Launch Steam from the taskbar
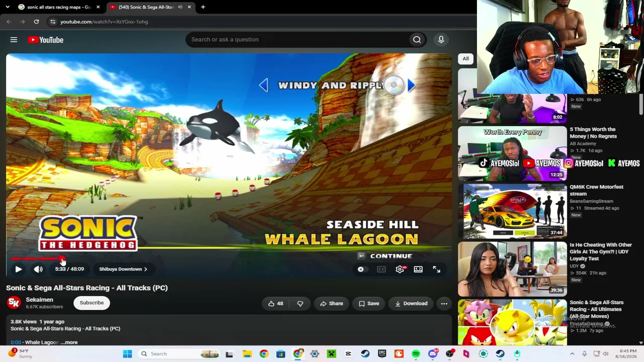This screenshot has height=362, width=644. coord(365,354)
